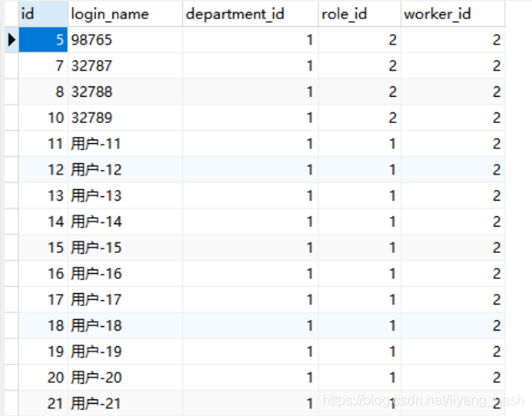This screenshot has width=532, height=416.
Task: Select login_name cell 用户-19
Action: [x=126, y=351]
